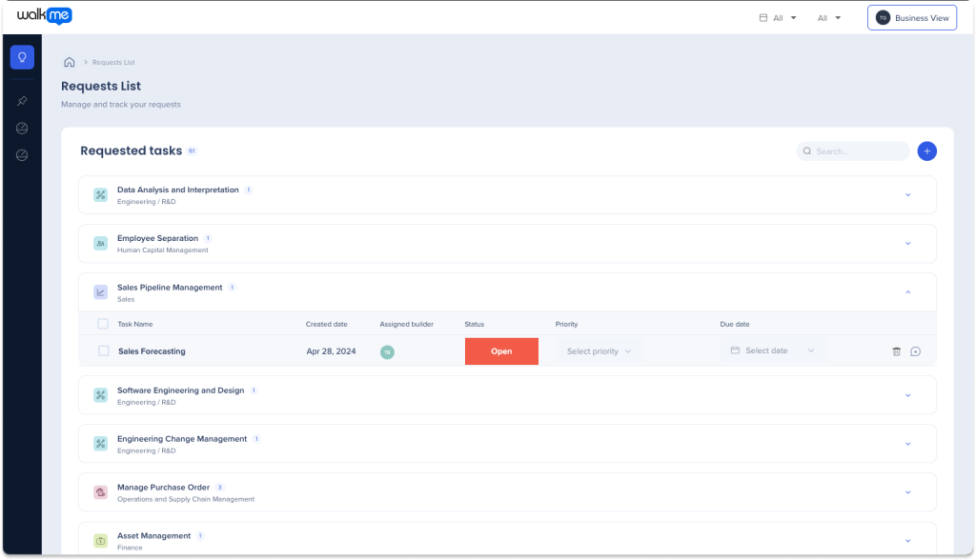Click the home breadcrumb icon
This screenshot has width=976, height=560.
[69, 63]
